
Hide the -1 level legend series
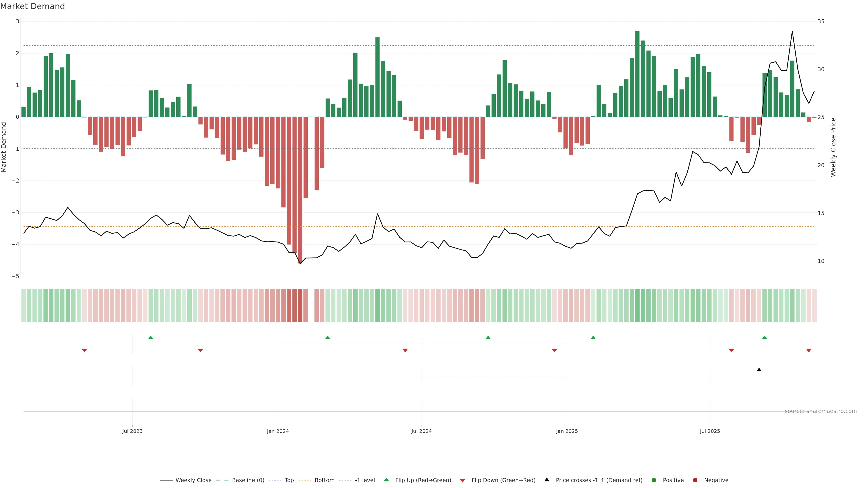[365, 480]
